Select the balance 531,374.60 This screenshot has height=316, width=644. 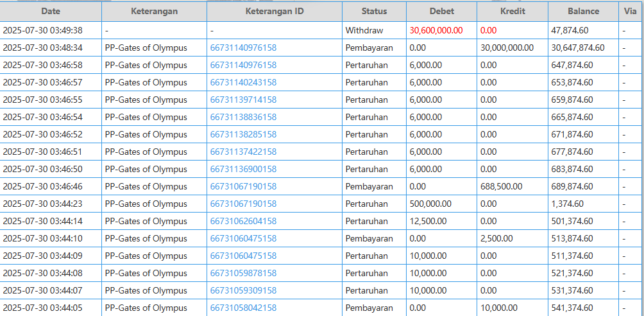572,290
